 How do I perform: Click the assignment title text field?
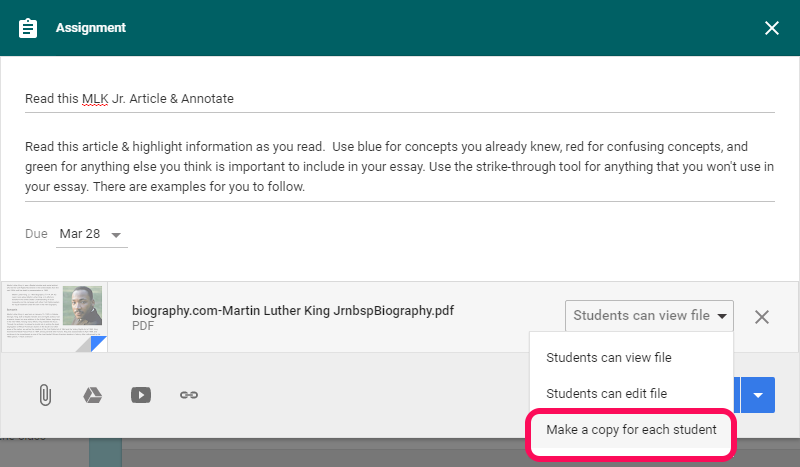click(x=399, y=99)
